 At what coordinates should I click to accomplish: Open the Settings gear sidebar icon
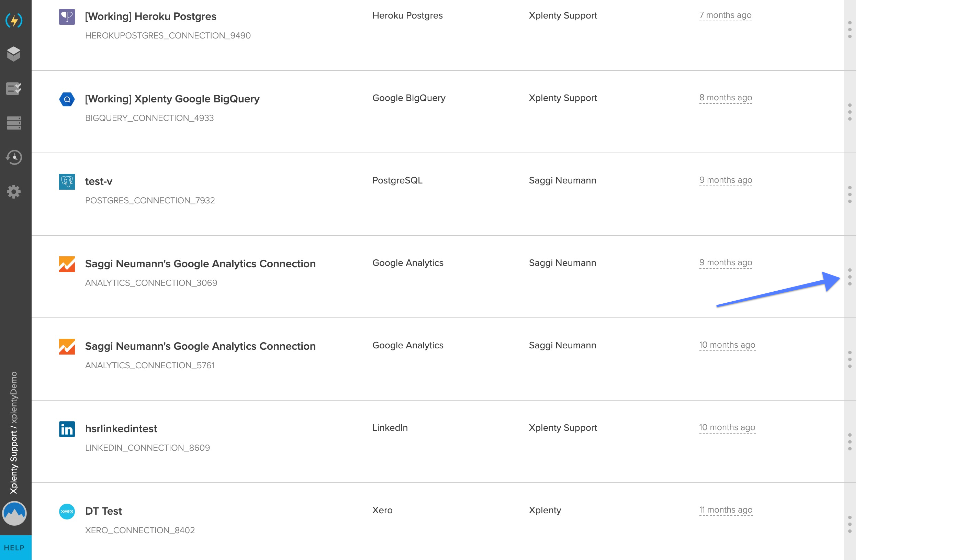pyautogui.click(x=14, y=192)
